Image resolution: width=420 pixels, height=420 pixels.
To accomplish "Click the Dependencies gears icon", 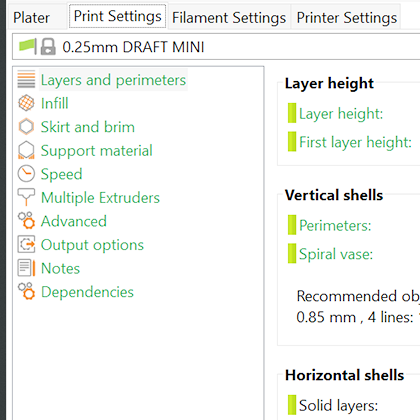I will [x=26, y=291].
